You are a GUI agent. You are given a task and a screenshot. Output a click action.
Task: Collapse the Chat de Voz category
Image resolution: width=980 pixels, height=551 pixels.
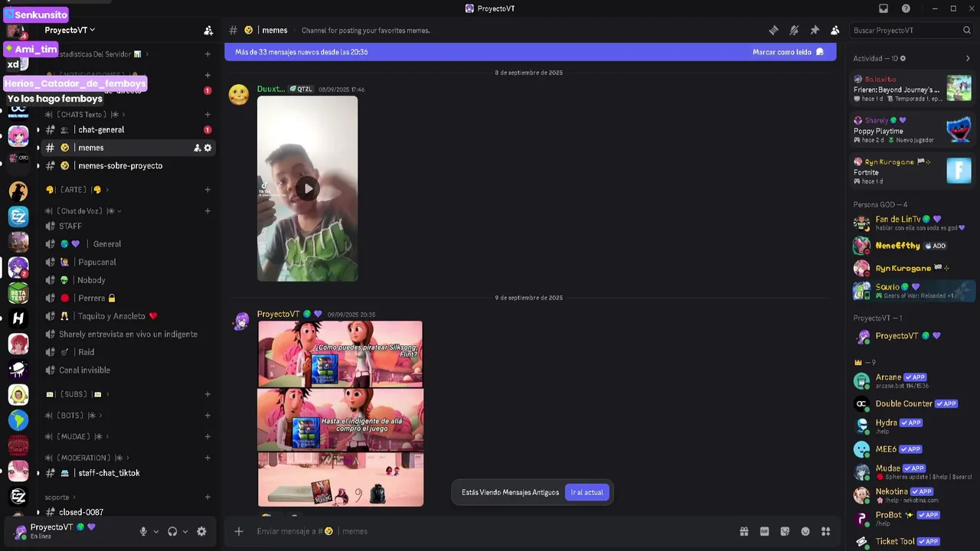point(83,211)
